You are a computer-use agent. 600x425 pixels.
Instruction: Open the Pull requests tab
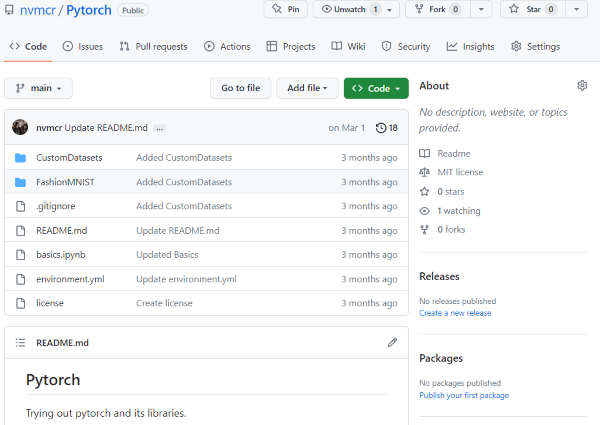click(153, 47)
